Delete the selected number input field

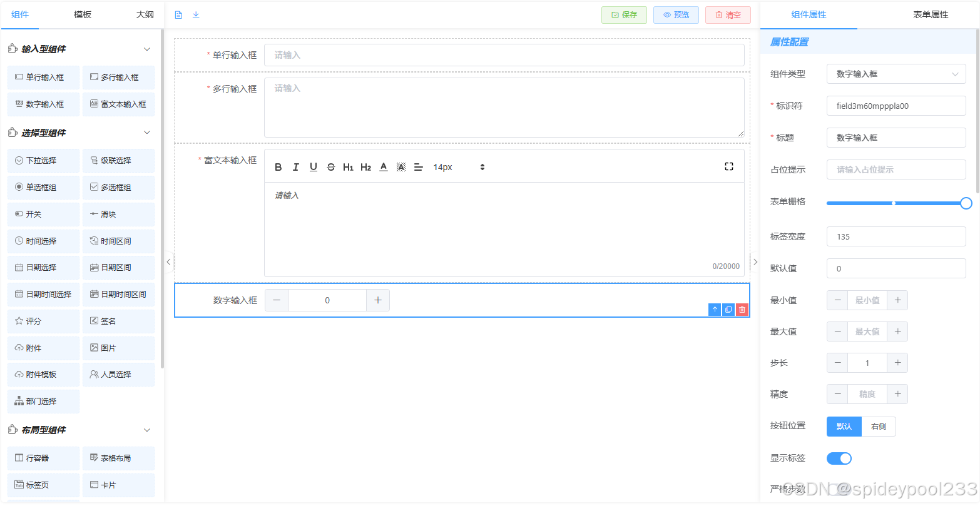click(x=742, y=310)
